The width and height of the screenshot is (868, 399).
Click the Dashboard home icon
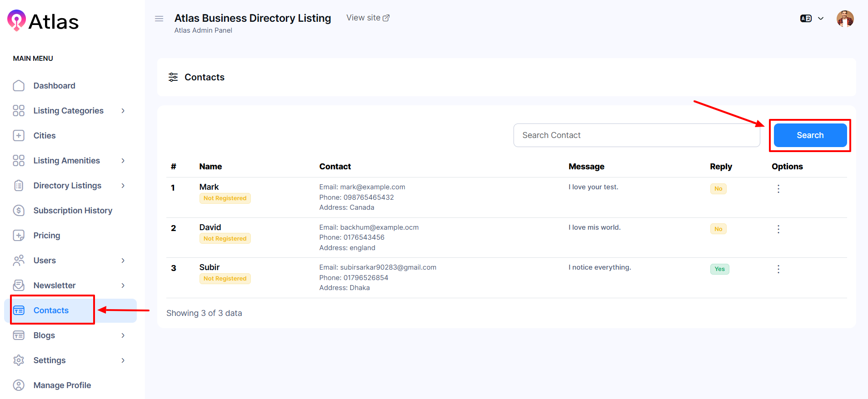point(19,86)
